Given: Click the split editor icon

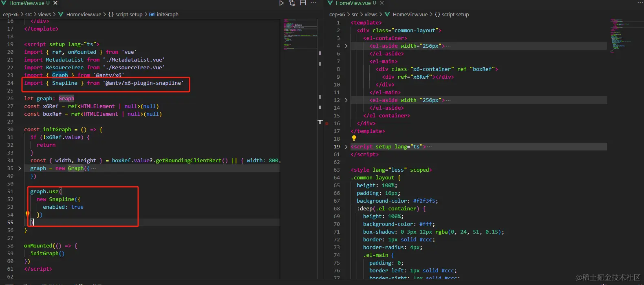Looking at the screenshot, I should (x=303, y=3).
